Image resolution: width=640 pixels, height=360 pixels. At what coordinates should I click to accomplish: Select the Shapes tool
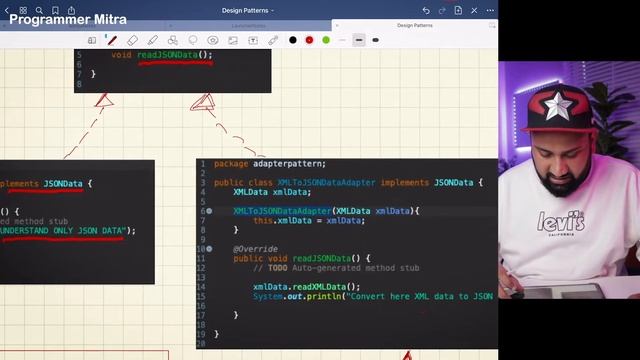click(x=173, y=40)
